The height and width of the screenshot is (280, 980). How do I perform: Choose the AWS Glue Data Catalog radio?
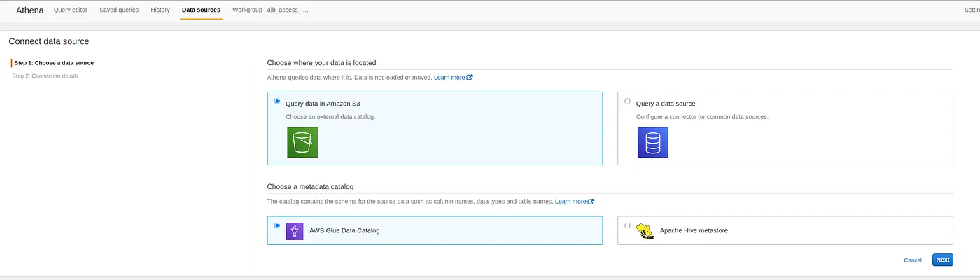[x=277, y=225]
